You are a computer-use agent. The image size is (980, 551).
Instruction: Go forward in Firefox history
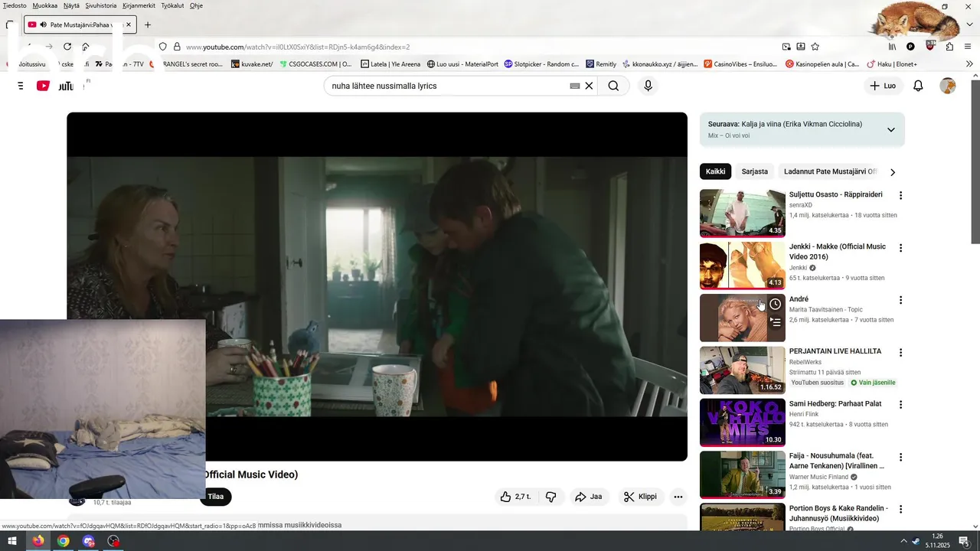click(x=48, y=47)
